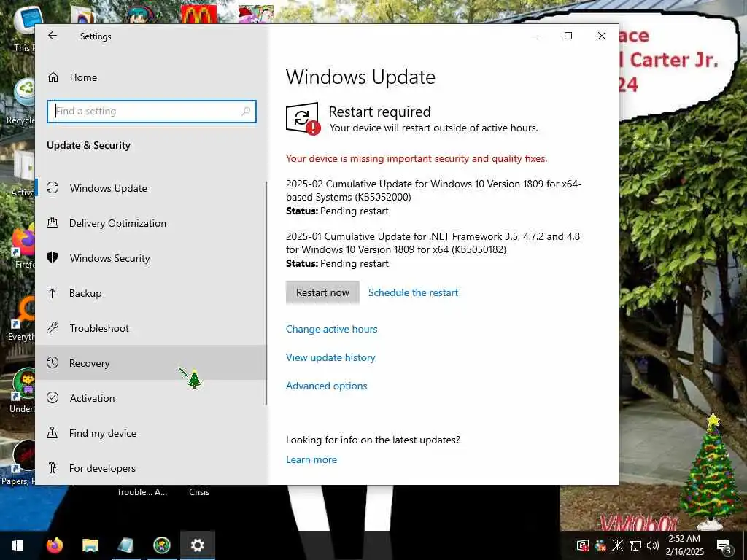The image size is (747, 560).
Task: Click the Find my device person icon
Action: click(53, 432)
